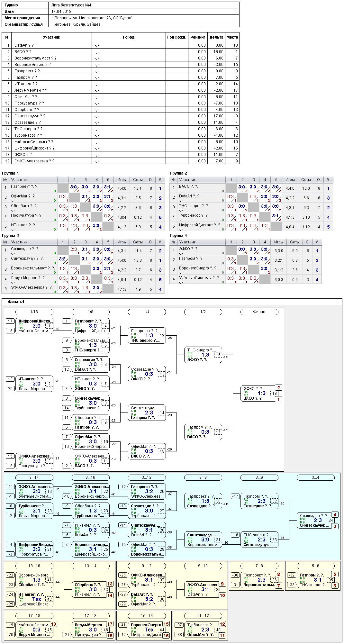This screenshot has width=344, height=644.
Task: Click the Рейтинг column header
Action: pyautogui.click(x=197, y=37)
